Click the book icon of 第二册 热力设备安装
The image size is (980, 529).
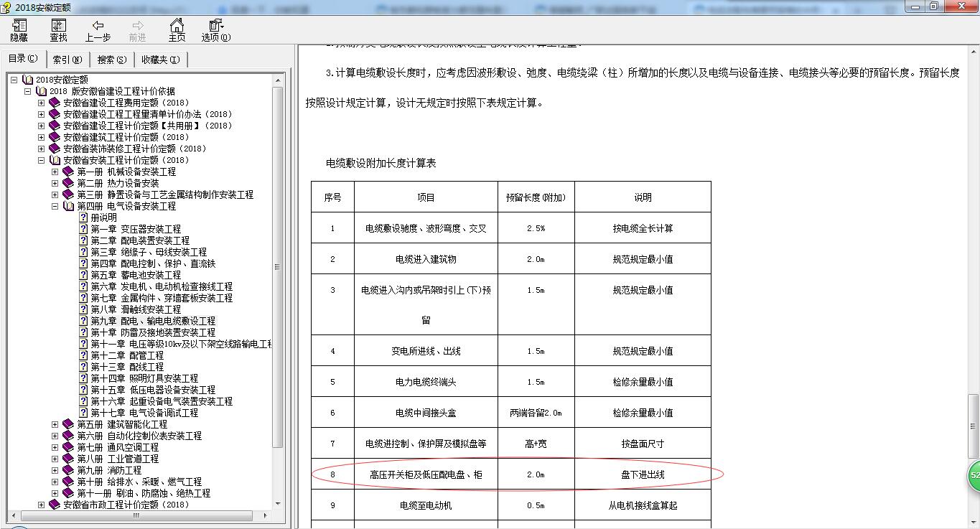(68, 183)
